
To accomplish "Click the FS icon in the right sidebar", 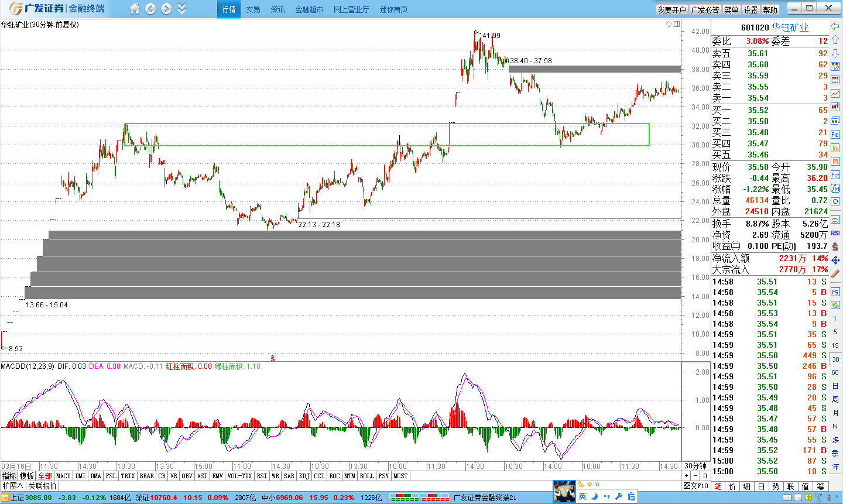I will coord(835,292).
